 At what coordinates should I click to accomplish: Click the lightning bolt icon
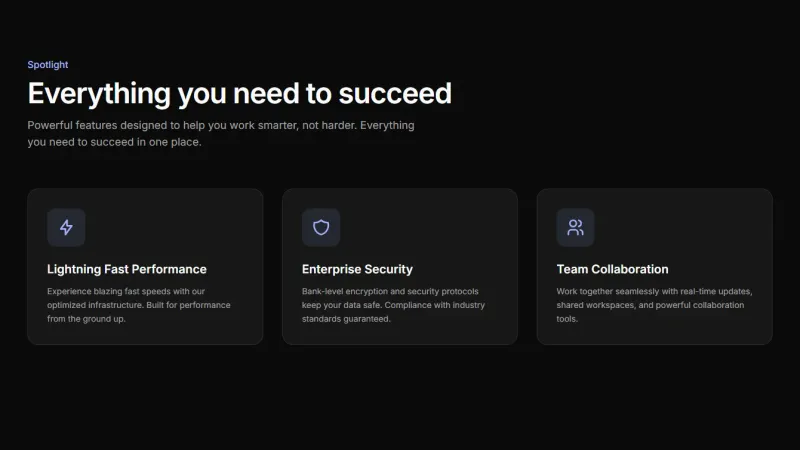click(x=66, y=228)
